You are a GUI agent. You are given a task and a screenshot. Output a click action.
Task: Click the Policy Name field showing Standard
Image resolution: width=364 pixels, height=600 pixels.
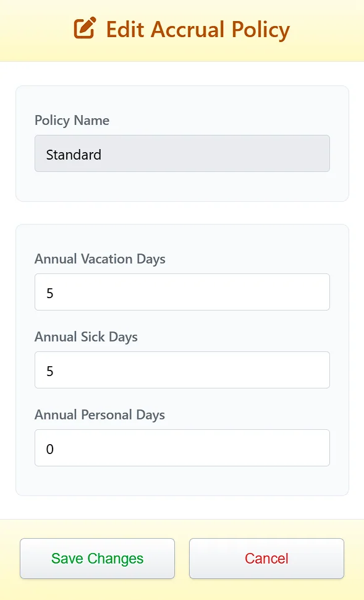pyautogui.click(x=182, y=153)
